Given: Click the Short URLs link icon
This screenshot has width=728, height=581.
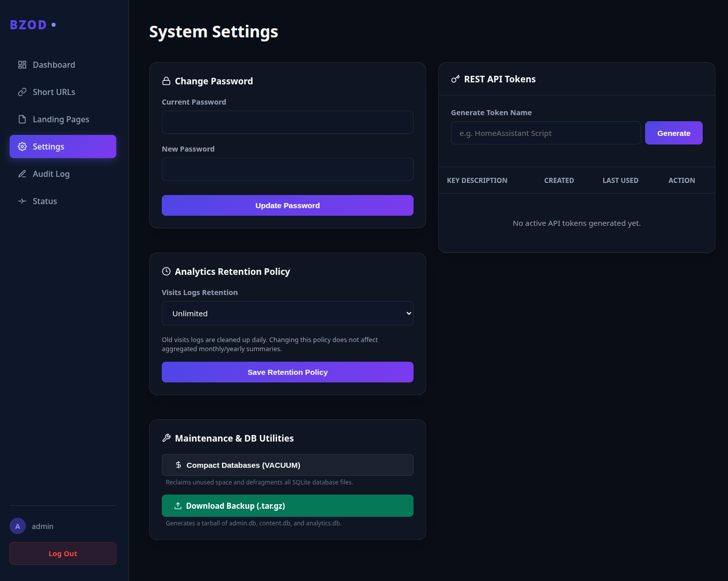Looking at the screenshot, I should click(22, 92).
